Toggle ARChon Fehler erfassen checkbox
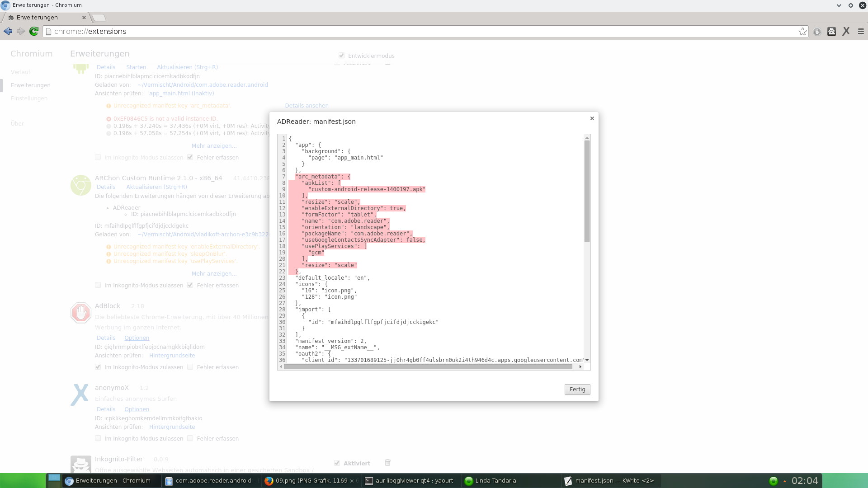This screenshot has width=868, height=488. [x=190, y=285]
